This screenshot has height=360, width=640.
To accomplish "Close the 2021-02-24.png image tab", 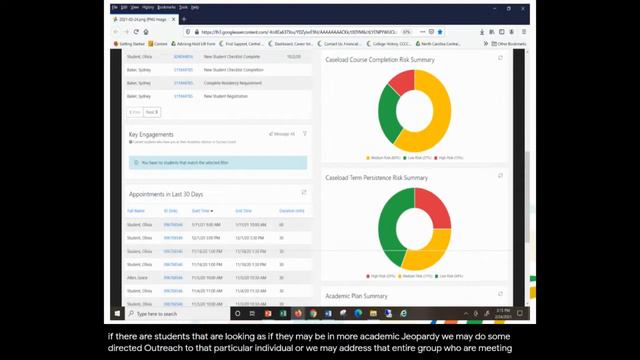I will pos(173,19).
